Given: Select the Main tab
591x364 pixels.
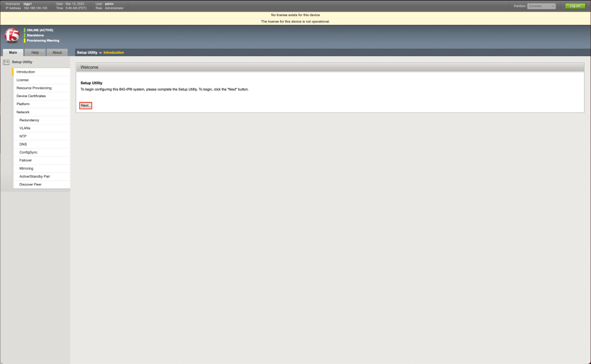Looking at the screenshot, I should pyautogui.click(x=13, y=53).
